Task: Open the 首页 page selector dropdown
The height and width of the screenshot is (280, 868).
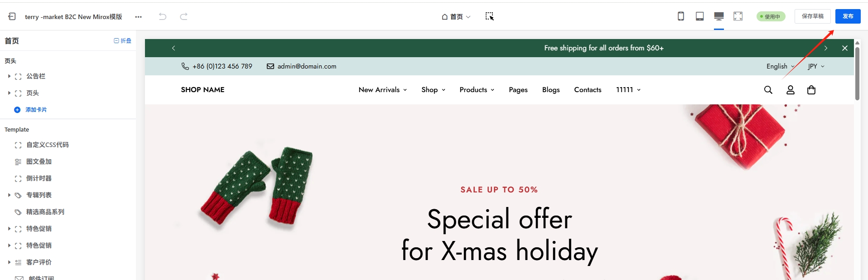Action: [x=456, y=17]
